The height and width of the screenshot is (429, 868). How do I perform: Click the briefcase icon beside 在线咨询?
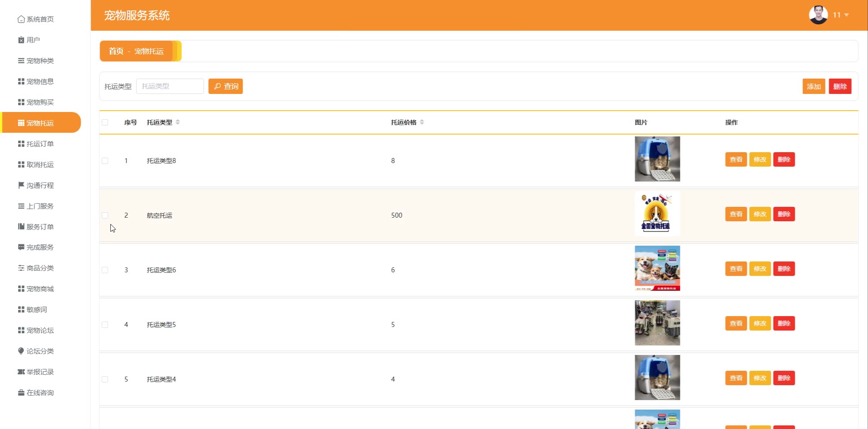click(x=21, y=392)
